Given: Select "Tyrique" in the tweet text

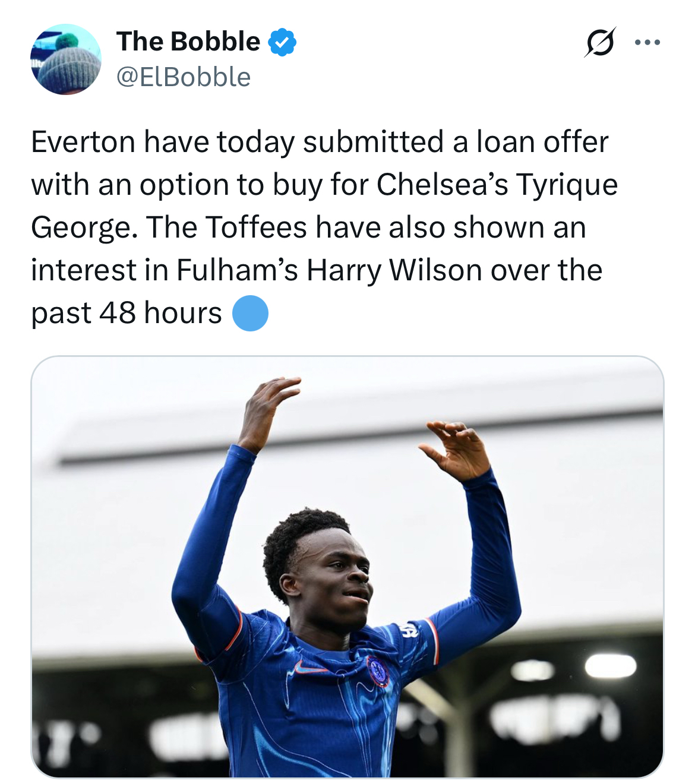Looking at the screenshot, I should 567,185.
